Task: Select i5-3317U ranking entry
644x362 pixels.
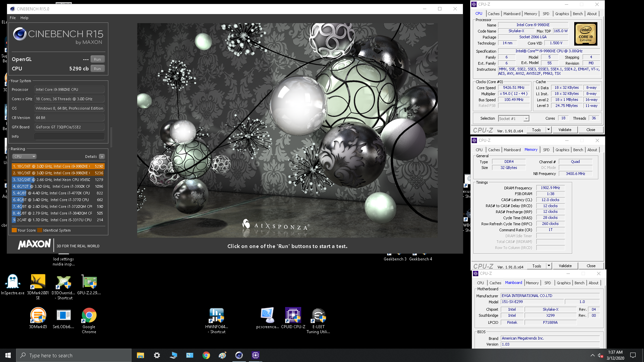Action: tap(58, 220)
